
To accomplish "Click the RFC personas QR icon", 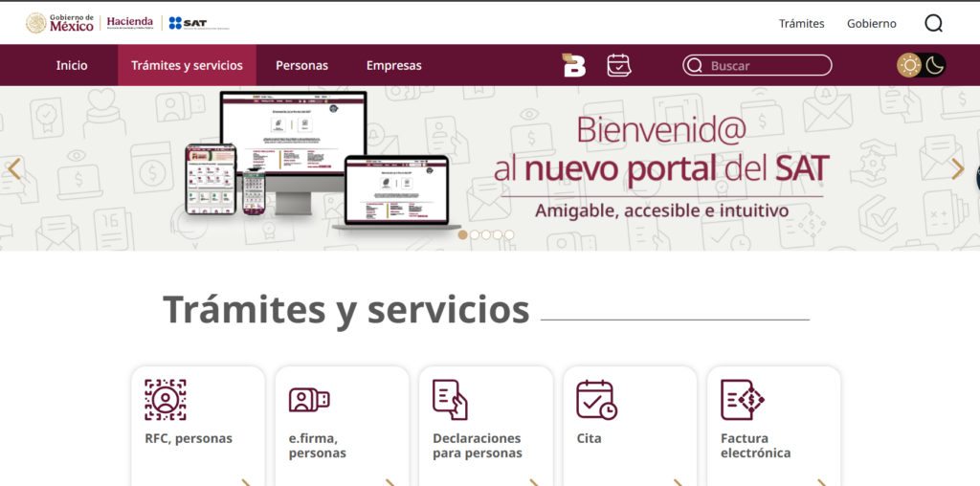I will click(x=165, y=399).
